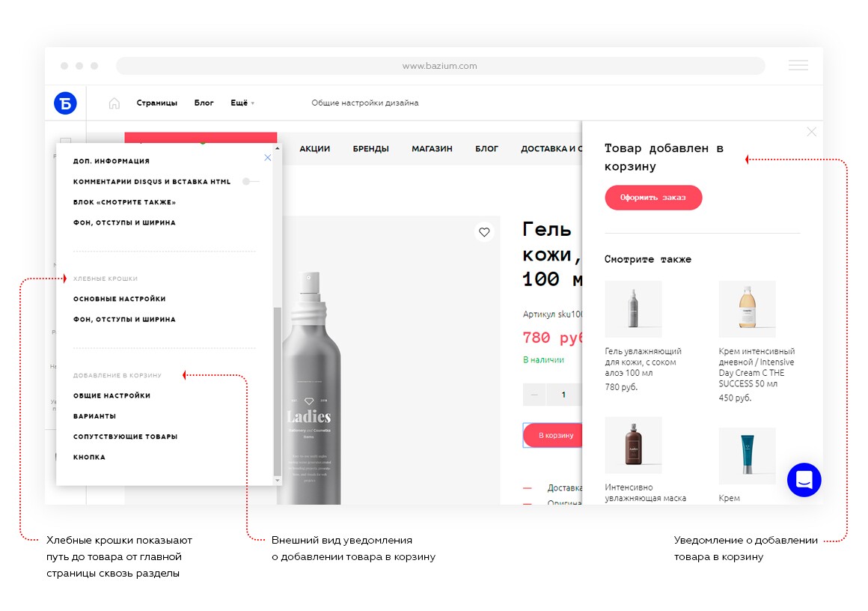Viewport: 868px width, 611px height.
Task: Open the Блог item in the editor bar
Action: [204, 103]
